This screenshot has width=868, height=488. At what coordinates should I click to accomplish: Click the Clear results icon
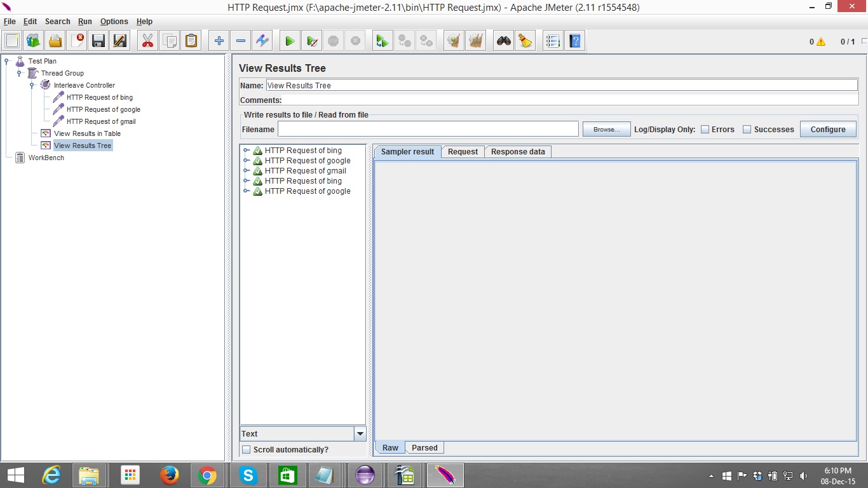point(454,41)
